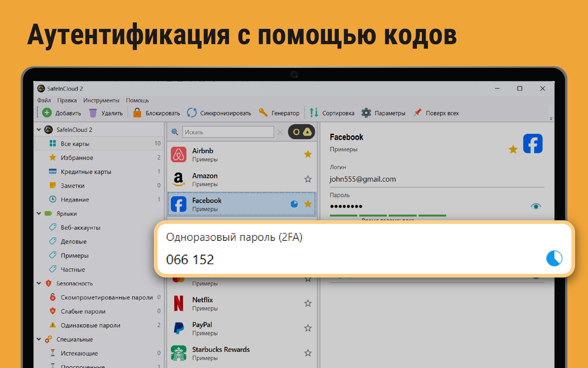Image resolution: width=588 pixels, height=368 pixels.
Task: Toggle favorite star on Airbnb card
Action: point(308,154)
